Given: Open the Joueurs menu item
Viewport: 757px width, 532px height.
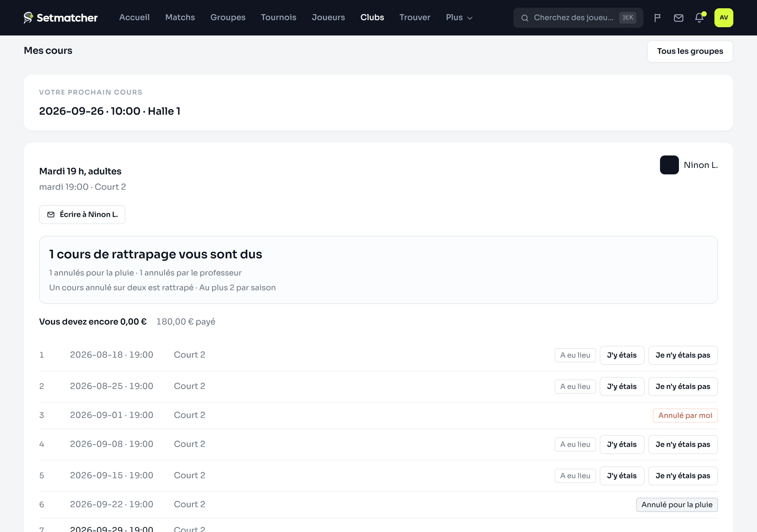Looking at the screenshot, I should 329,17.
